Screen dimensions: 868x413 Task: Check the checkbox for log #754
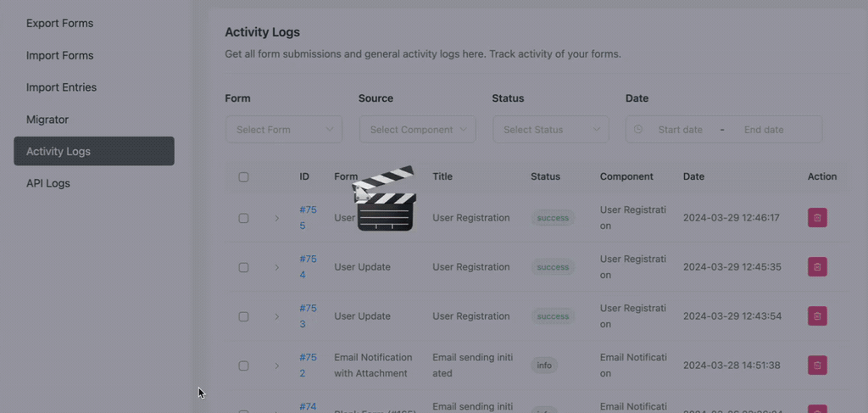pos(243,267)
